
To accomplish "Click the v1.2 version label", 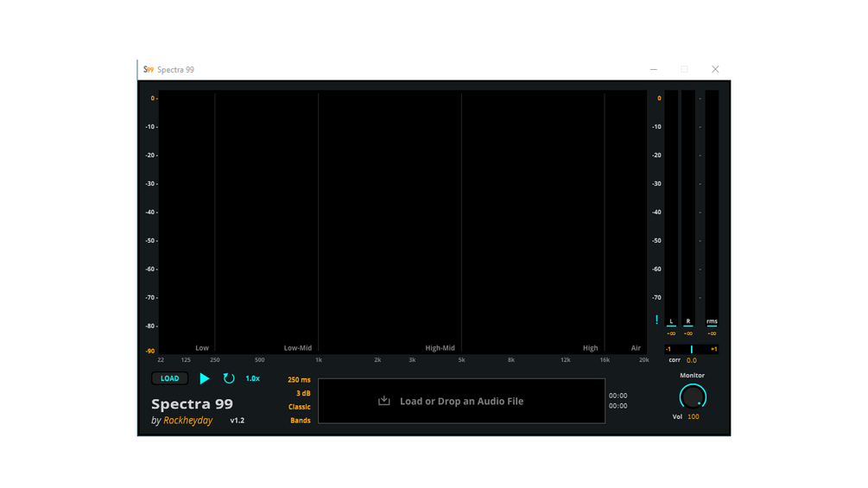I will (237, 421).
